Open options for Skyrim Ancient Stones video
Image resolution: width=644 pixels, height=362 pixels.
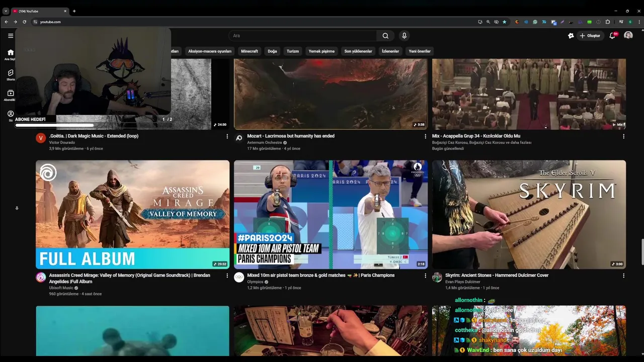click(x=623, y=276)
